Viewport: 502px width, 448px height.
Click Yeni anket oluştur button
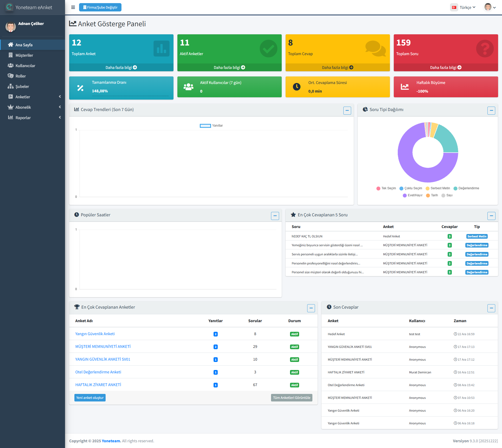click(x=90, y=398)
